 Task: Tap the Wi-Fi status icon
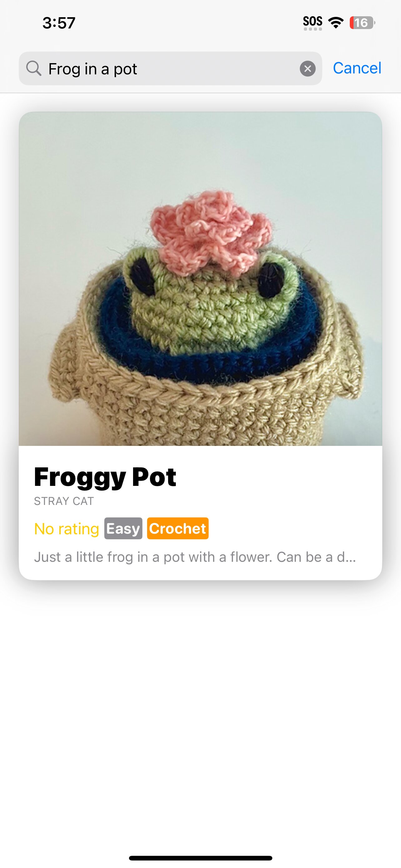(x=336, y=22)
